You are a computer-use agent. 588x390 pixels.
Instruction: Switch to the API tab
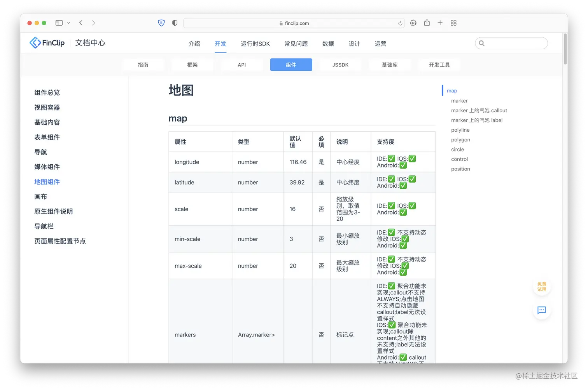[x=242, y=65]
